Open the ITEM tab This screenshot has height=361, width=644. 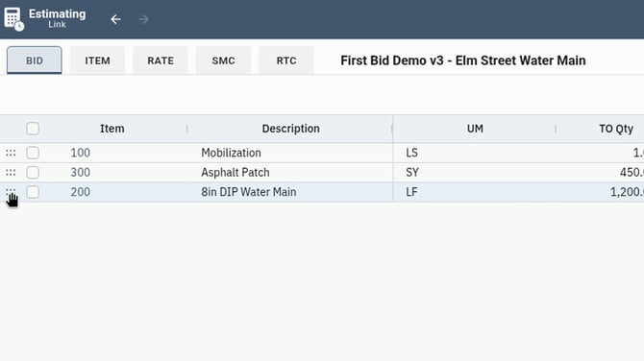pos(97,60)
